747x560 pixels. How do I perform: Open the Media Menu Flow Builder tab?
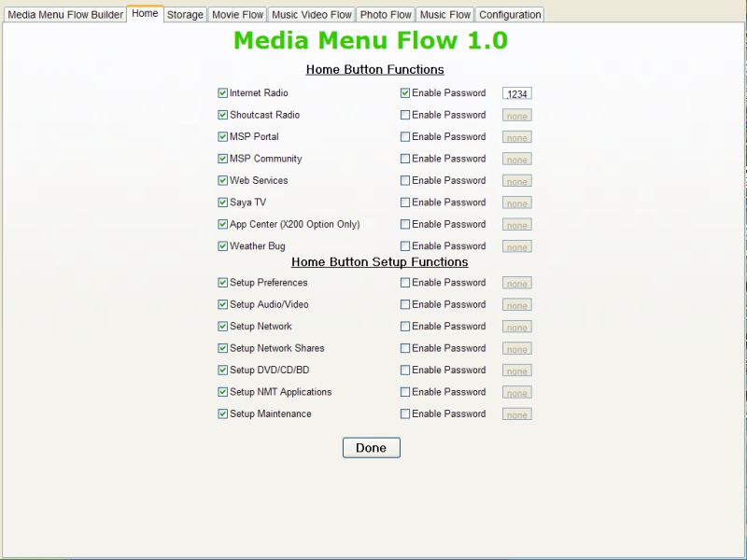[x=65, y=15]
